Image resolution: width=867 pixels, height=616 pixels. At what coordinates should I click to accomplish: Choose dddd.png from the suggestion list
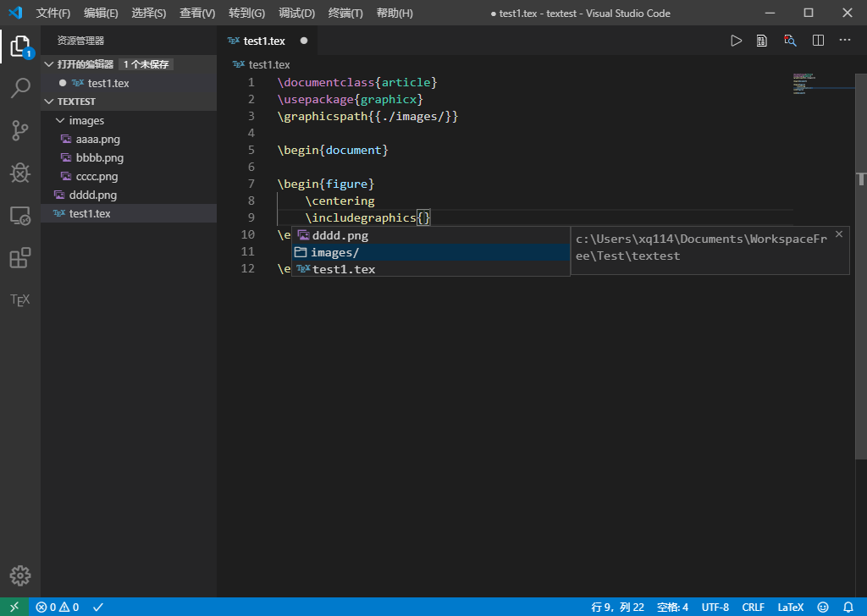[431, 235]
